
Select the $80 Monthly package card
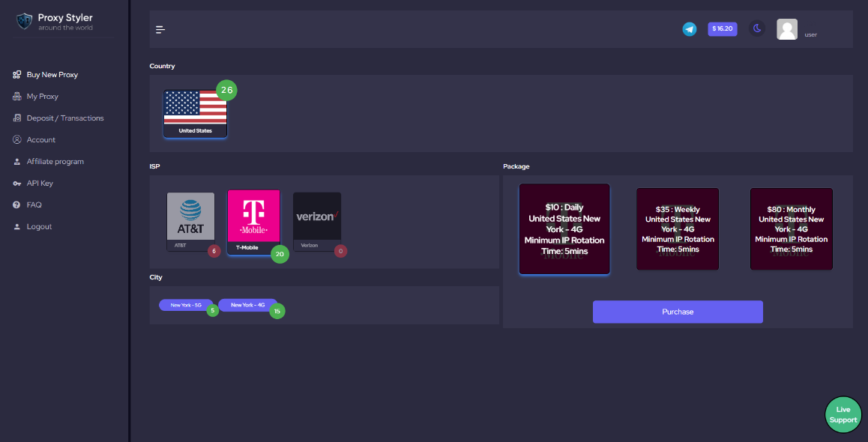(791, 229)
